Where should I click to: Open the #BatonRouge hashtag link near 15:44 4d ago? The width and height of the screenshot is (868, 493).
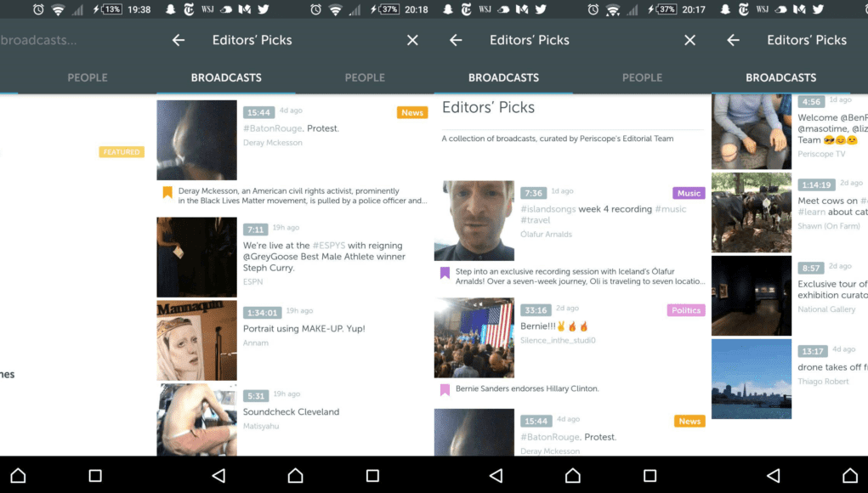point(273,128)
